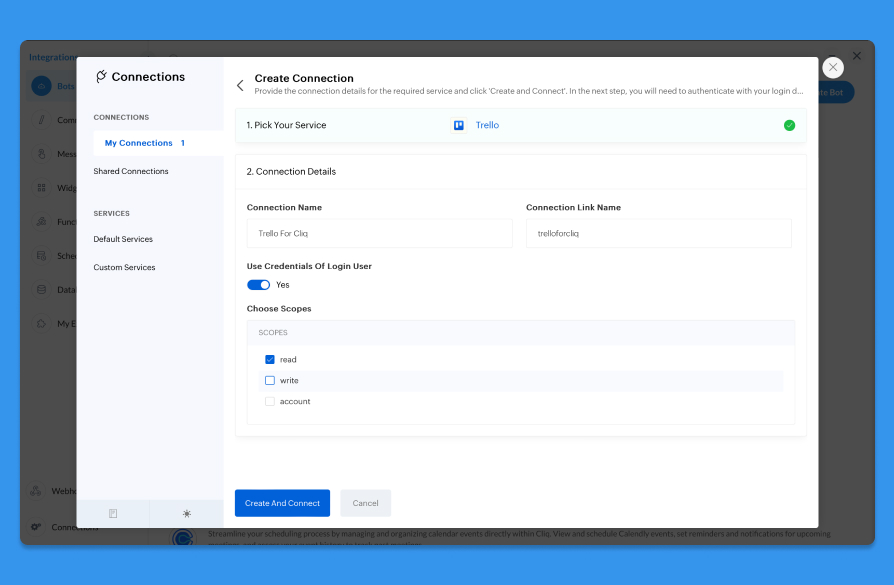Screen dimensions: 894x585
Task: Click the Cancel button
Action: [365, 503]
